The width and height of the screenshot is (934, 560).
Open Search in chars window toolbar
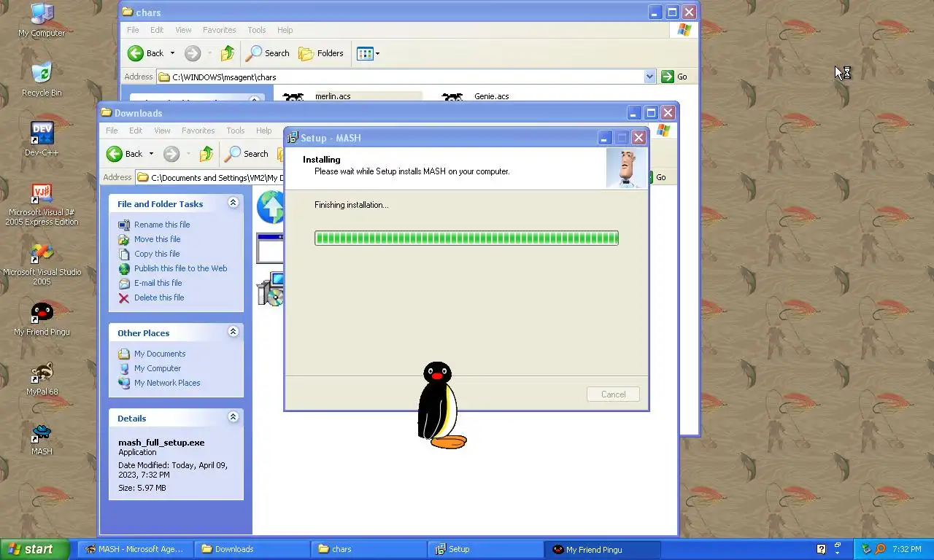coord(268,53)
